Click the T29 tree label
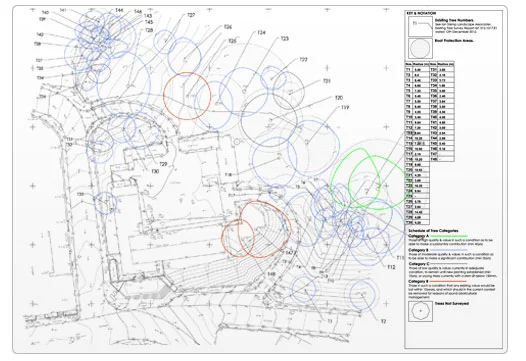Image resolution: width=526 pixels, height=361 pixels. (163, 164)
